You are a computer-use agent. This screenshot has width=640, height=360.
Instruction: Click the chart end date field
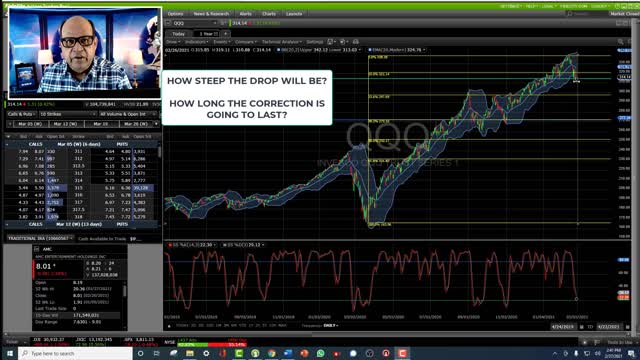click(x=609, y=327)
